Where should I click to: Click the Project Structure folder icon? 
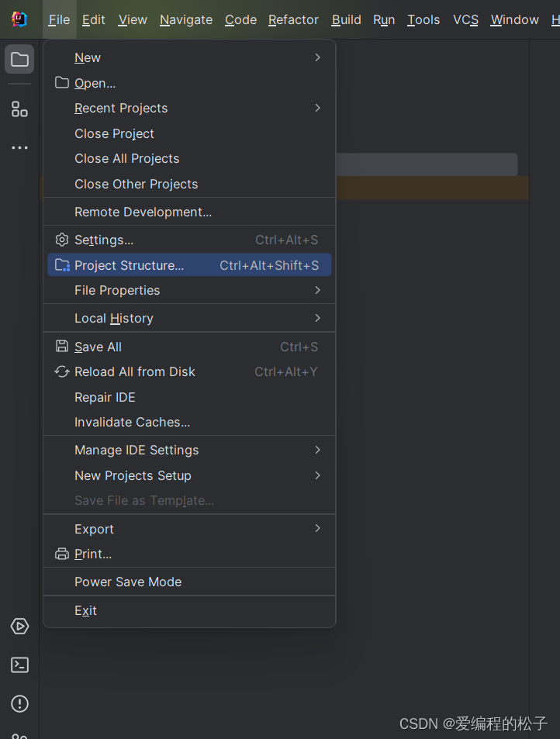point(62,265)
